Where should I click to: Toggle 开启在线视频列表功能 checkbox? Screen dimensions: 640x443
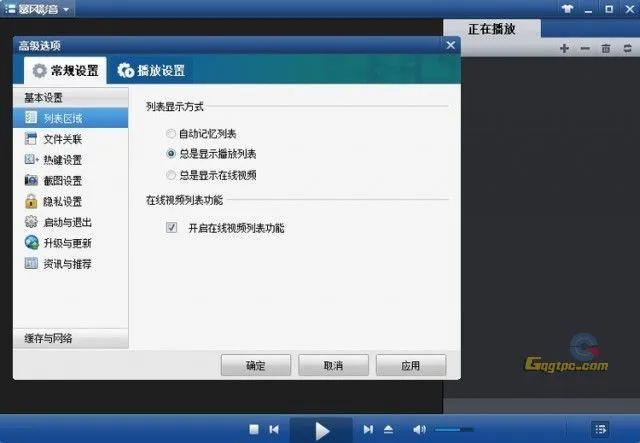(171, 227)
